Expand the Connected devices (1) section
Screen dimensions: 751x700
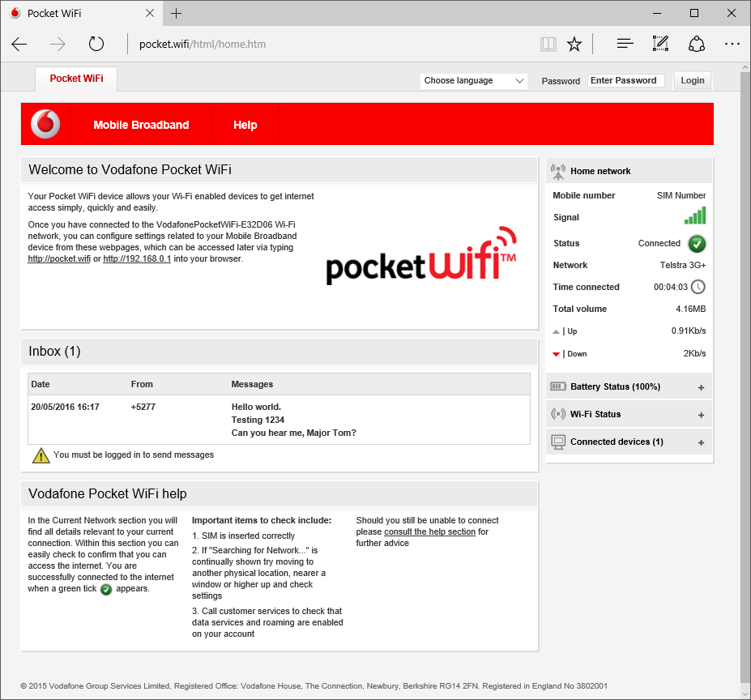tap(629, 442)
